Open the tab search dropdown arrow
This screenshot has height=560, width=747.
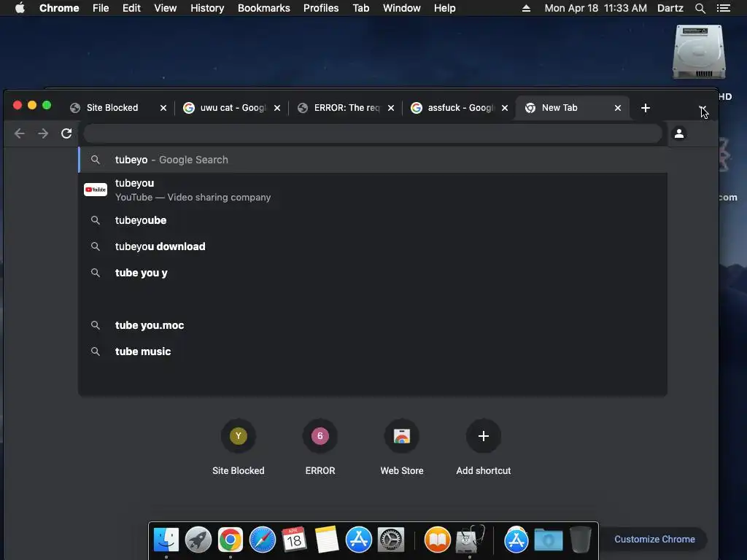click(x=703, y=108)
